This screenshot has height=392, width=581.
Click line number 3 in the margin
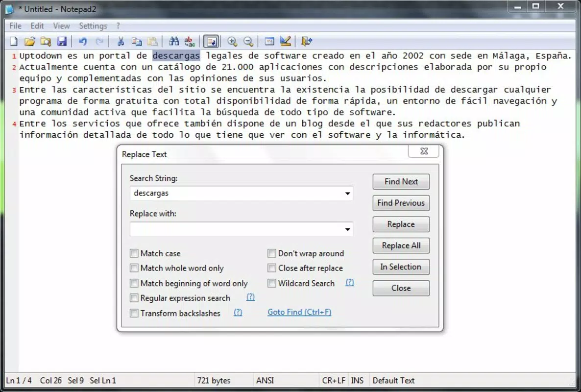[14, 90]
